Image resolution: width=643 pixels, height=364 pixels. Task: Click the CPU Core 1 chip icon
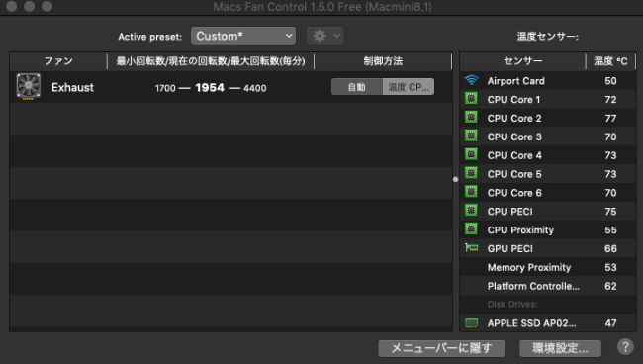[471, 99]
